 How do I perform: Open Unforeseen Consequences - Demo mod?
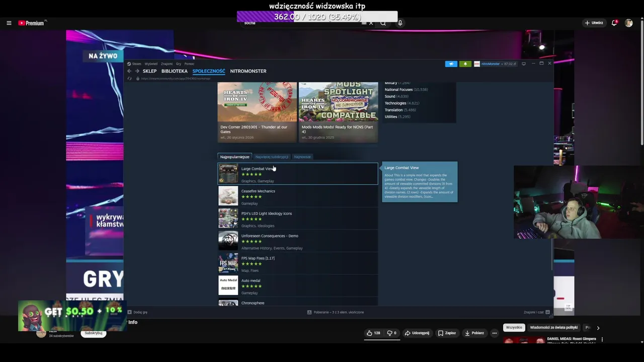click(298, 241)
